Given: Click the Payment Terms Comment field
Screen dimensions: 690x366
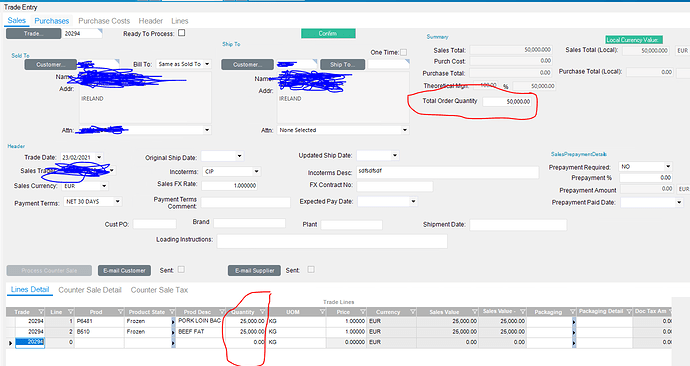Looking at the screenshot, I should (246, 202).
